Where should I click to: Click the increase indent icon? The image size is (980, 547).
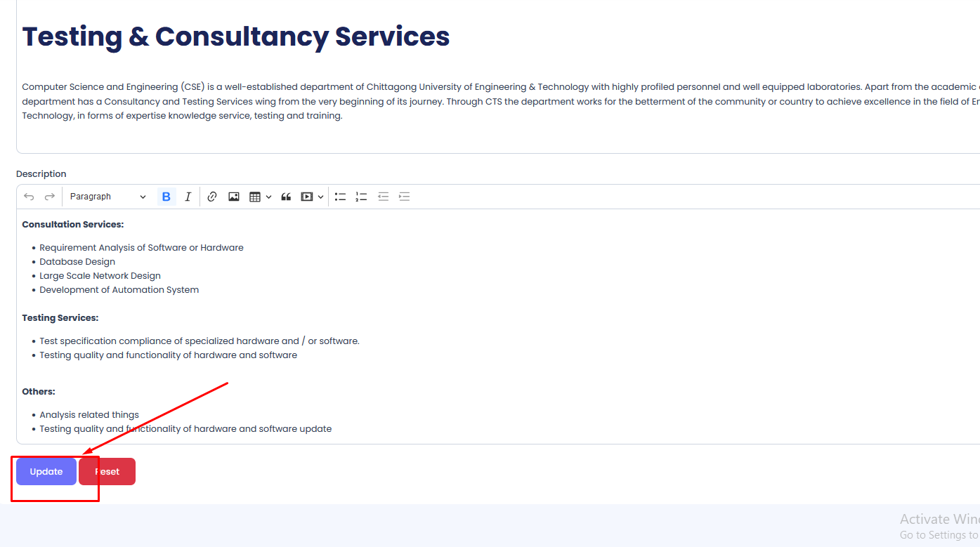point(404,197)
